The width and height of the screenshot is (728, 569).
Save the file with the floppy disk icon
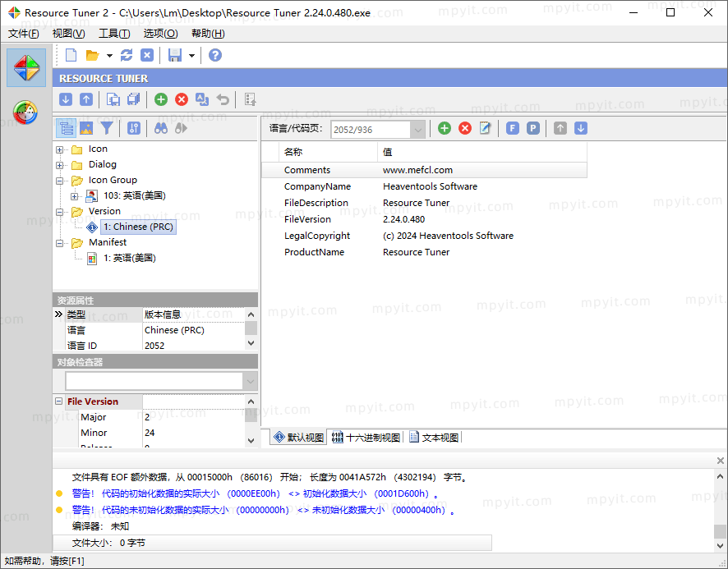tap(174, 55)
